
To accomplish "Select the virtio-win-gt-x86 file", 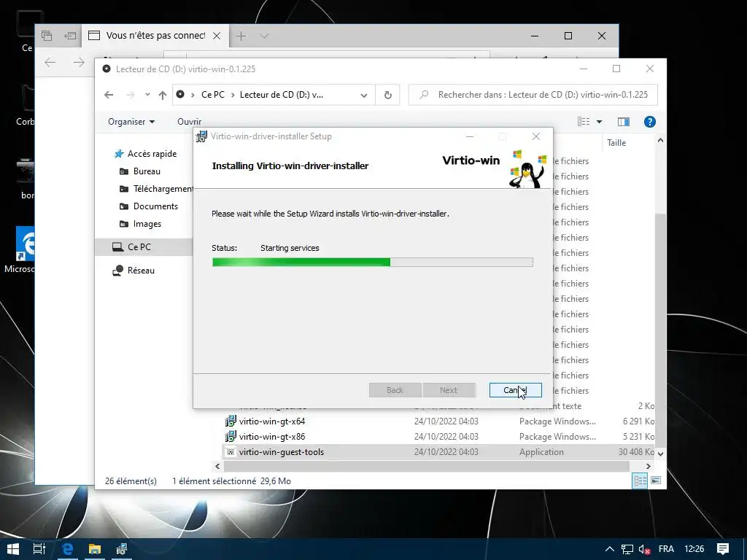I will tap(272, 437).
